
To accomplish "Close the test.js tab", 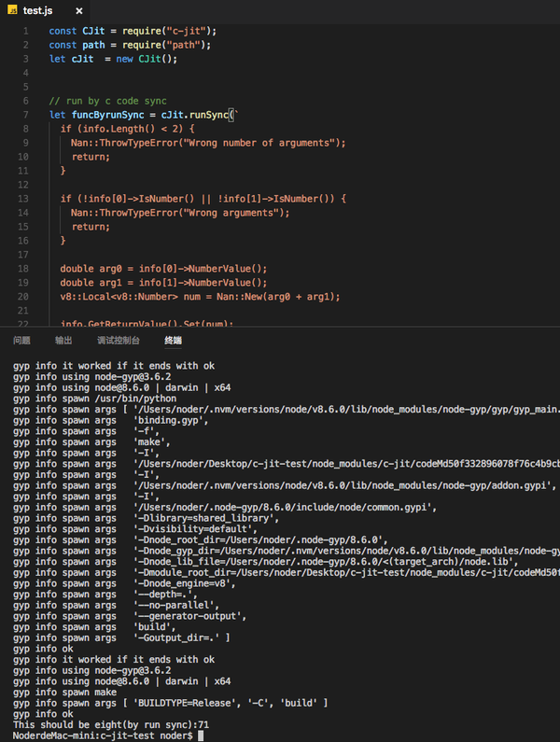I will 79,11.
